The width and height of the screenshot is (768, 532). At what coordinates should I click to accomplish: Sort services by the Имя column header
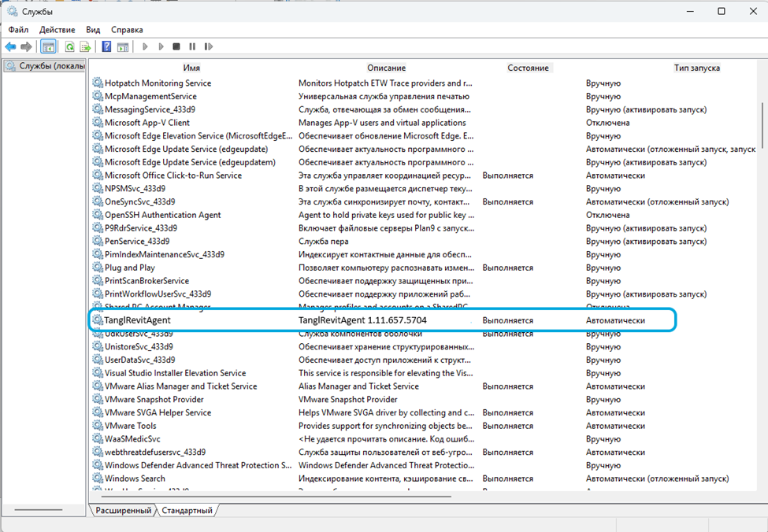tap(191, 68)
